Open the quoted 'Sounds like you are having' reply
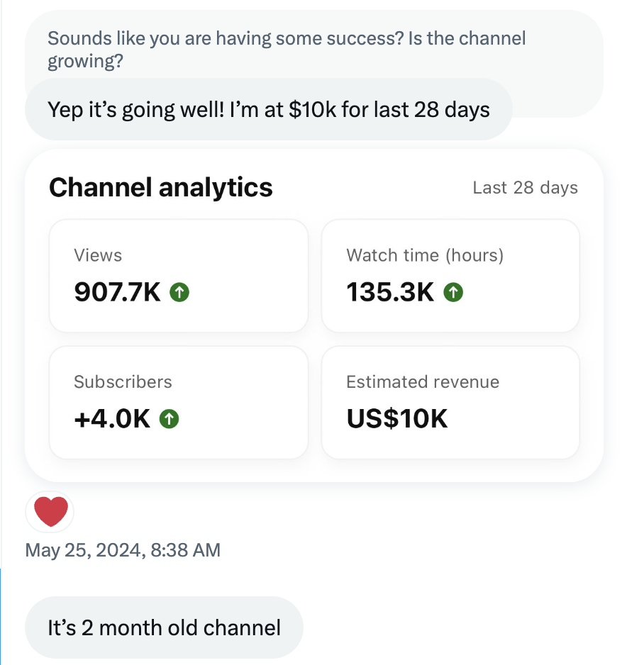This screenshot has height=665, width=644. pos(287,39)
